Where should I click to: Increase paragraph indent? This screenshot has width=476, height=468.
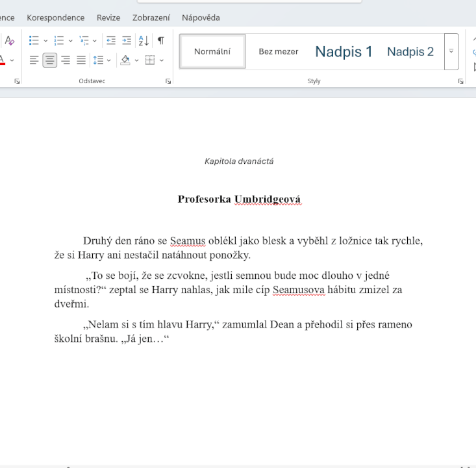click(x=127, y=40)
